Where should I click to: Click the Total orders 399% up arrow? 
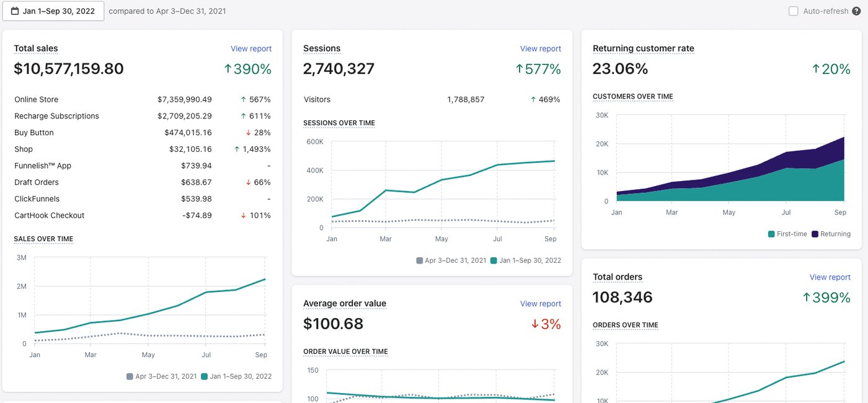(807, 298)
